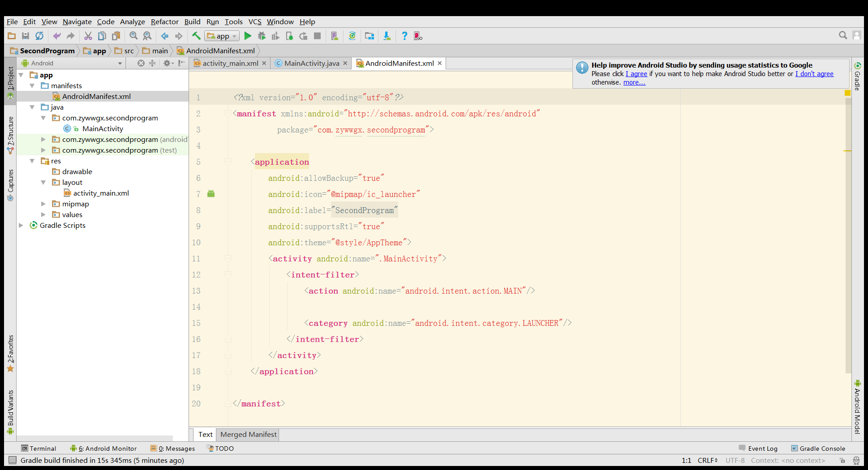Open SDK Manager download icon
This screenshot has width=868, height=470.
(387, 36)
